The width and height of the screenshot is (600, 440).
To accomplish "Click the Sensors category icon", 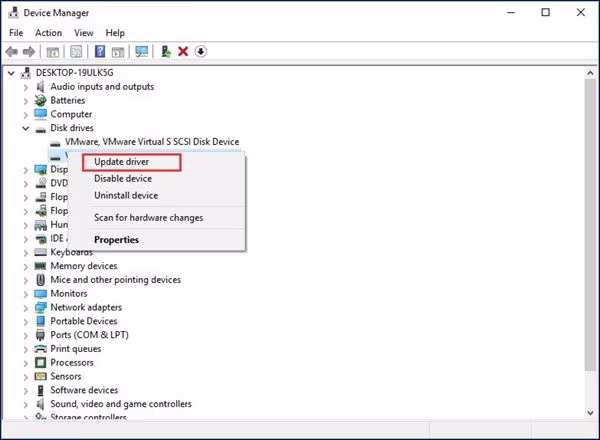I will click(x=40, y=376).
